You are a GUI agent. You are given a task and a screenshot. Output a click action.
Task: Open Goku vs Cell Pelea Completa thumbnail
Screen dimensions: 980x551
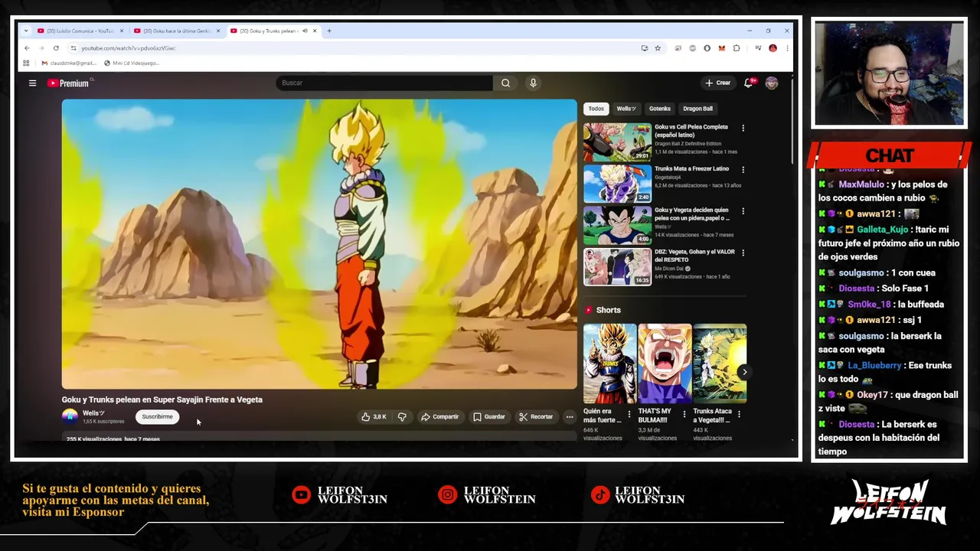click(617, 142)
